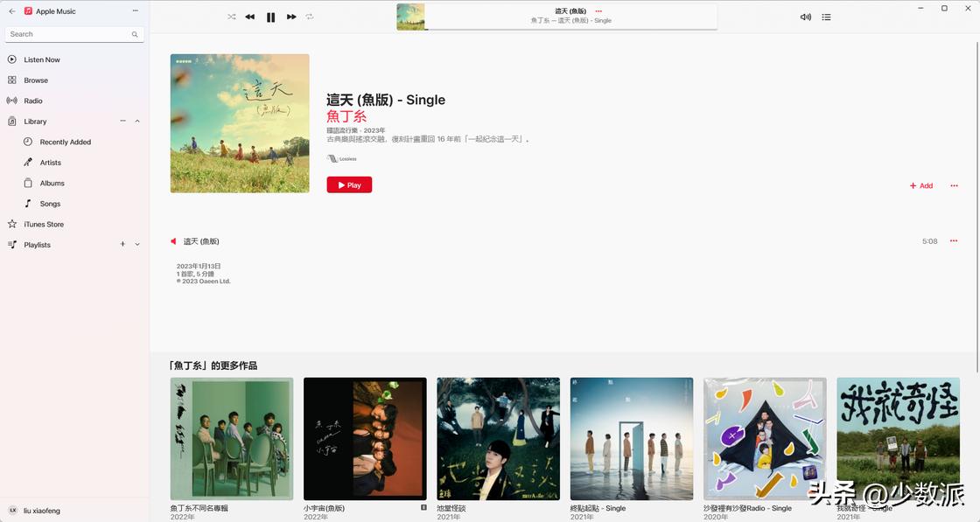Screen dimensions: 980x522
Task: Toggle shuffle playback mode
Action: pos(232,17)
